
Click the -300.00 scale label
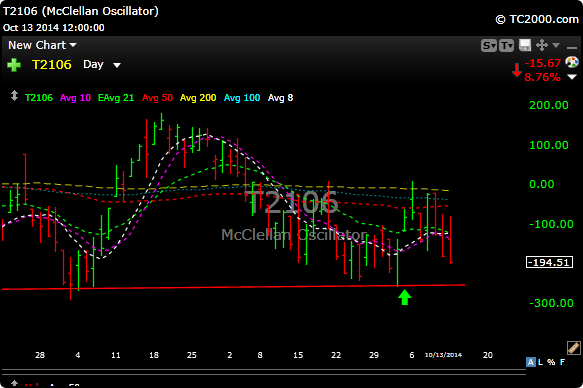tap(551, 303)
